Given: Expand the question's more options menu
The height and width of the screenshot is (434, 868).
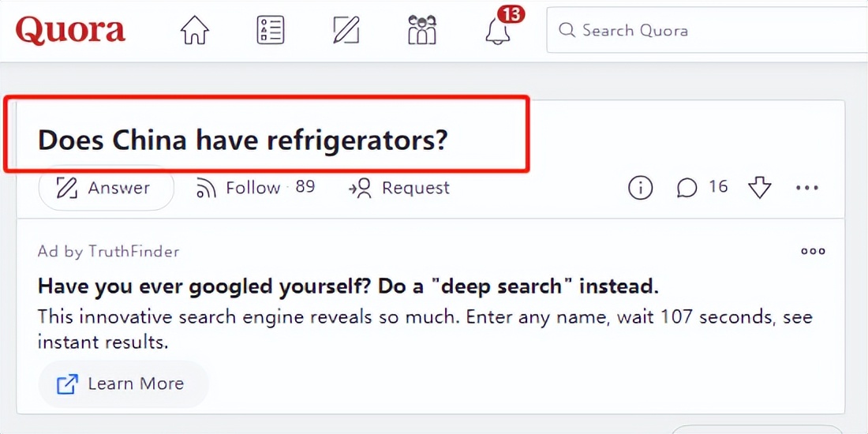Looking at the screenshot, I should (807, 188).
